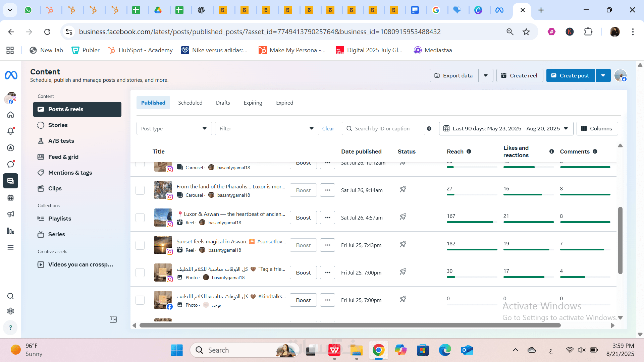Viewport: 644px width, 362px height.
Task: Select checkbox for Luxor & Aswan reel
Action: pos(140,218)
